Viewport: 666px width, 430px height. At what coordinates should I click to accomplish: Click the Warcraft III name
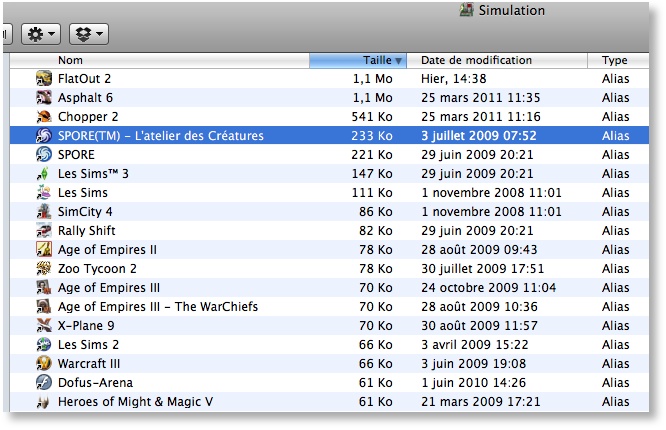(x=89, y=363)
